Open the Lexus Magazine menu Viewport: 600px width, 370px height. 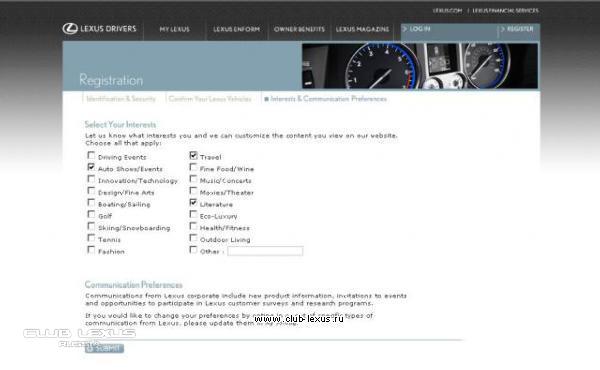[x=362, y=29]
